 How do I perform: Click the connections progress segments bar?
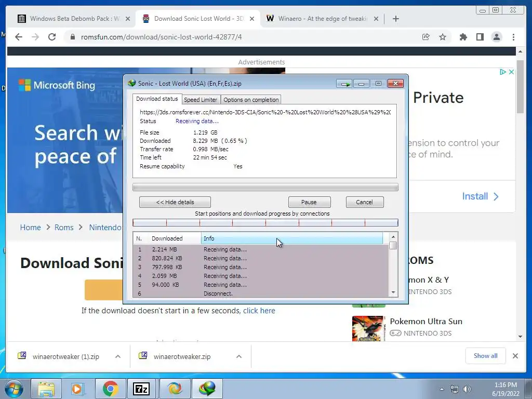point(265,222)
